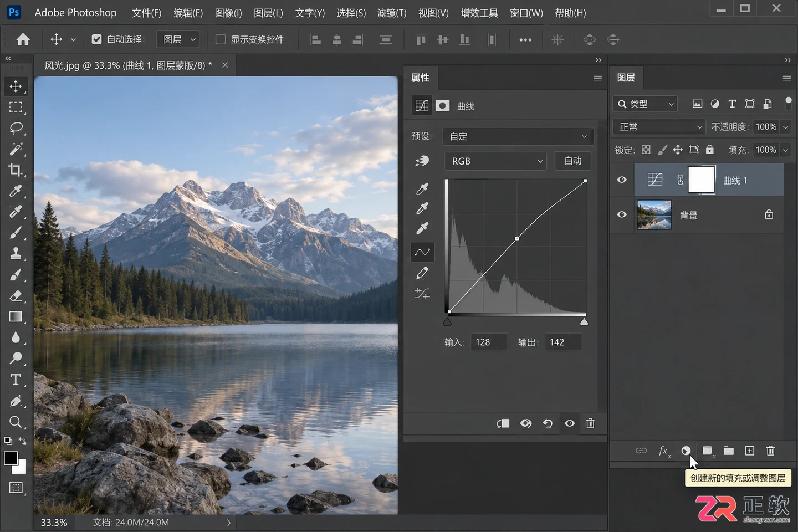The height and width of the screenshot is (532, 798).
Task: Select the Crop tool
Action: tap(16, 170)
